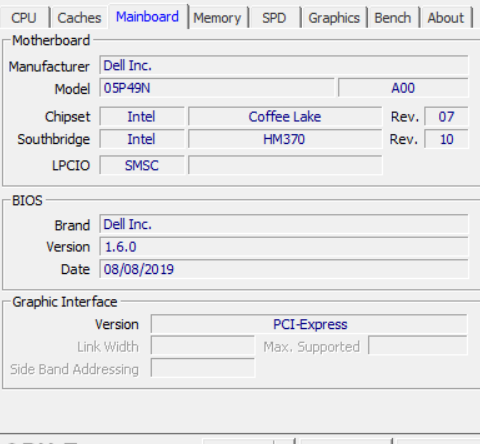Click the empty Side Band Addressing field
This screenshot has height=444, width=480.
(203, 369)
